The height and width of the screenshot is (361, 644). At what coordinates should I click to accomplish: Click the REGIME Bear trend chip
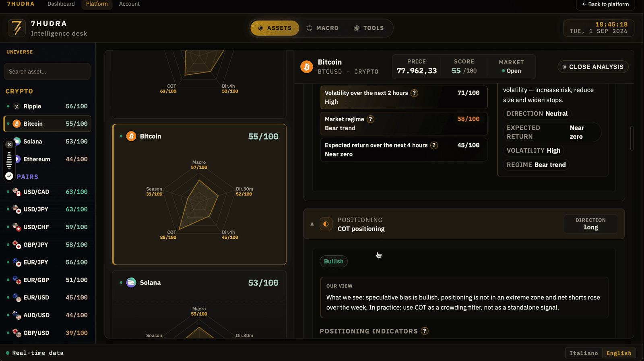pos(536,165)
